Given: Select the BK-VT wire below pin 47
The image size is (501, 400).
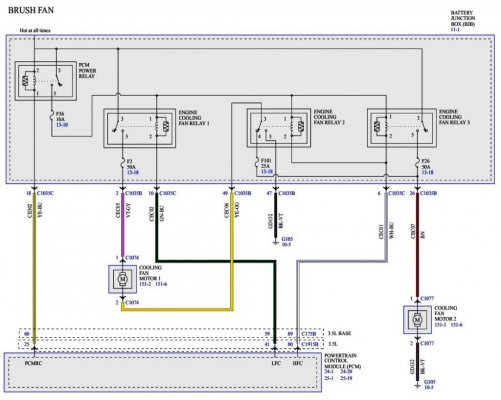Looking at the screenshot, I should coord(275,215).
